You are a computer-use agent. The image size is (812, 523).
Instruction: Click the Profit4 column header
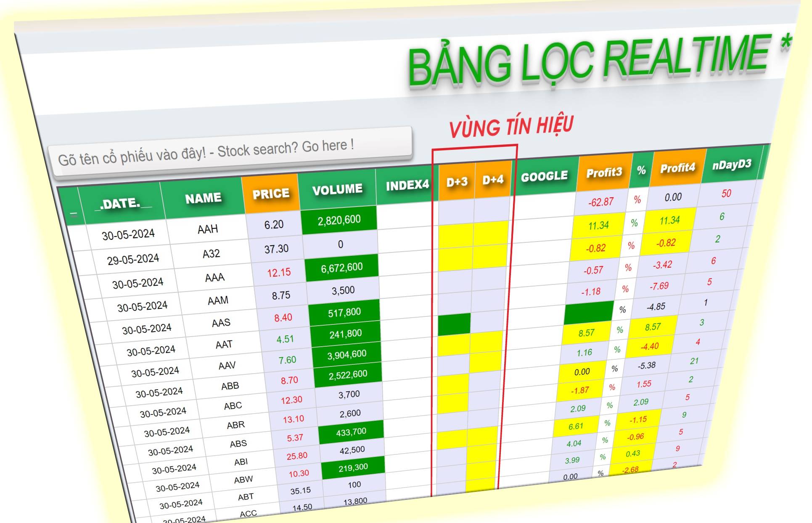click(677, 168)
